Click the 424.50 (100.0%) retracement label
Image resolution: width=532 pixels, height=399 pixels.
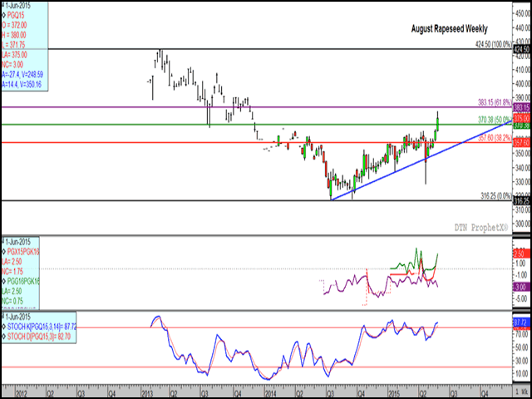493,44
